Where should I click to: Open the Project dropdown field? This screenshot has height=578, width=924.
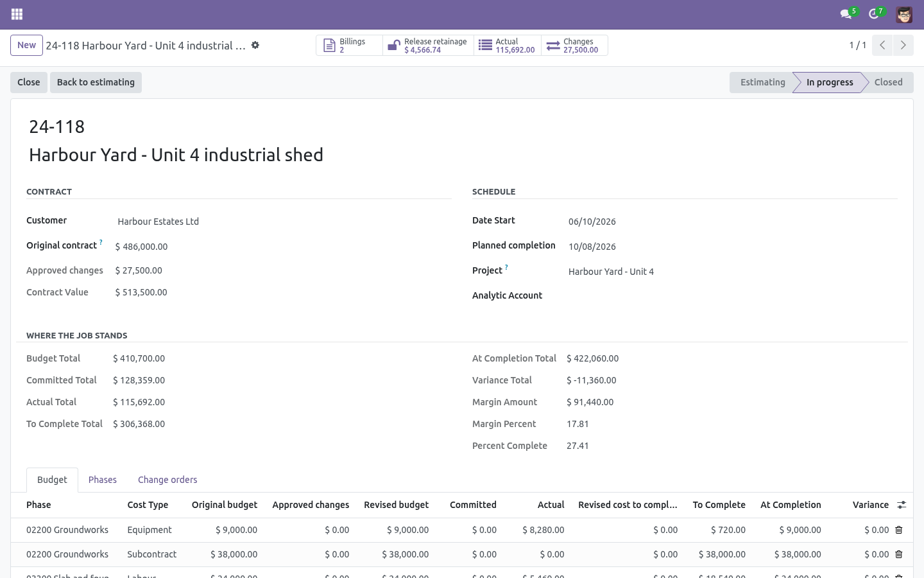(733, 272)
